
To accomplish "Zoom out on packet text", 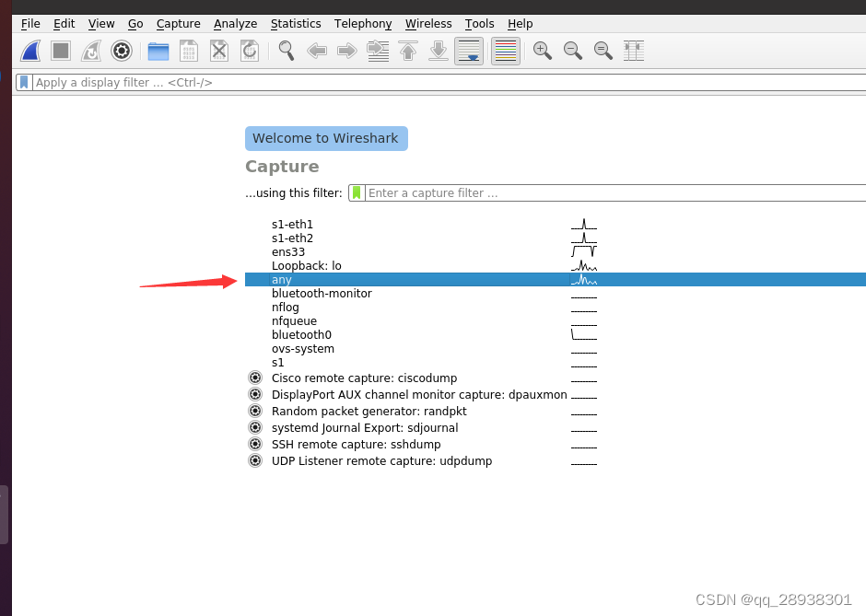I will tap(573, 51).
